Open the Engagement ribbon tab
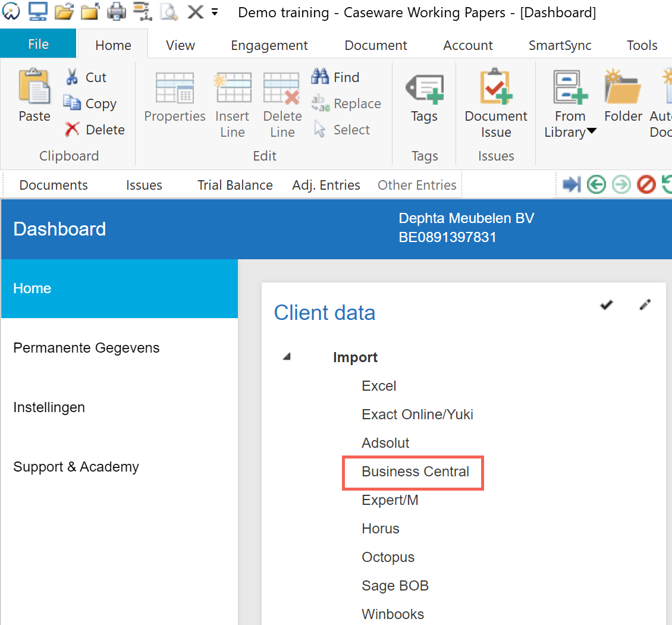 pyautogui.click(x=269, y=45)
